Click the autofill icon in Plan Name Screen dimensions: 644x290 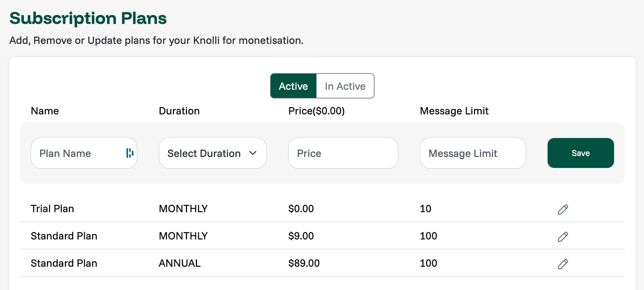point(130,153)
